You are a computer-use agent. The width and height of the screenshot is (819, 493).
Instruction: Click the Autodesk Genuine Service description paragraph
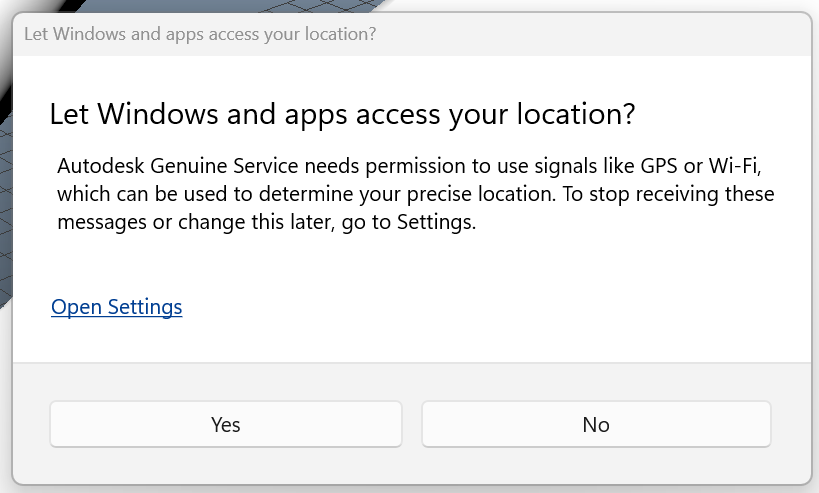coord(416,194)
